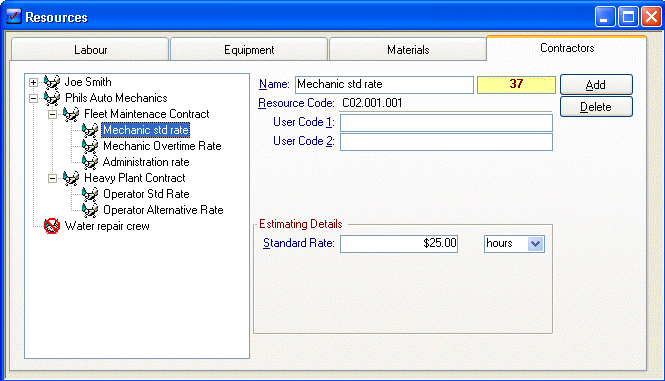Select the Fleet Maintenace Contract item

tap(147, 114)
